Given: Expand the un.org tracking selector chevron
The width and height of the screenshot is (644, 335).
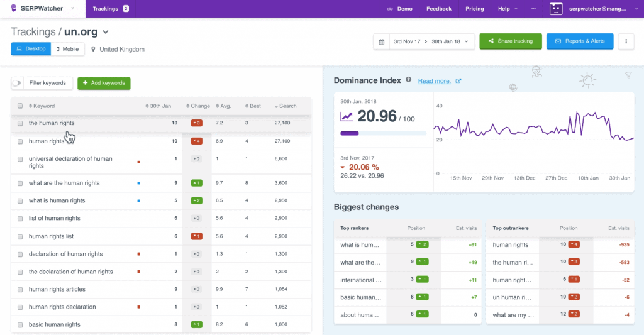Looking at the screenshot, I should pyautogui.click(x=106, y=32).
